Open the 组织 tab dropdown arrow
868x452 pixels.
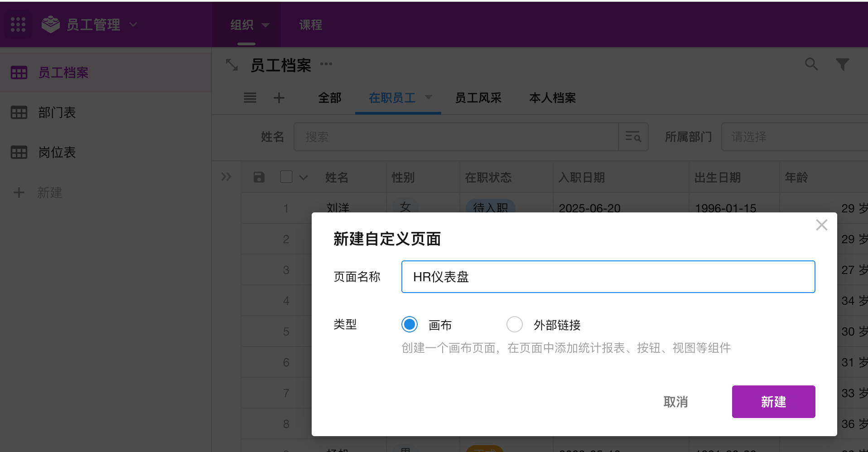265,25
